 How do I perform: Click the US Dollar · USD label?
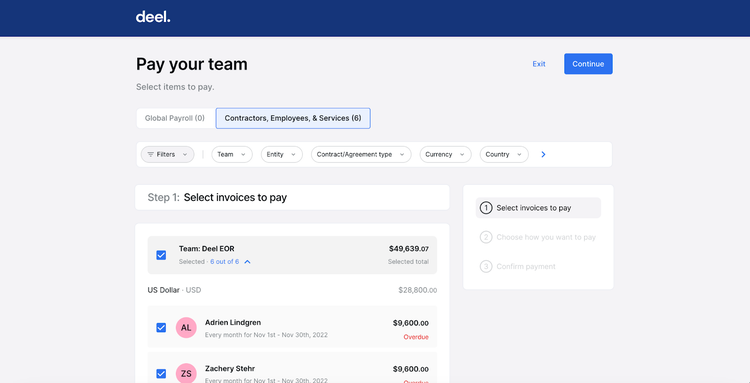coord(174,290)
